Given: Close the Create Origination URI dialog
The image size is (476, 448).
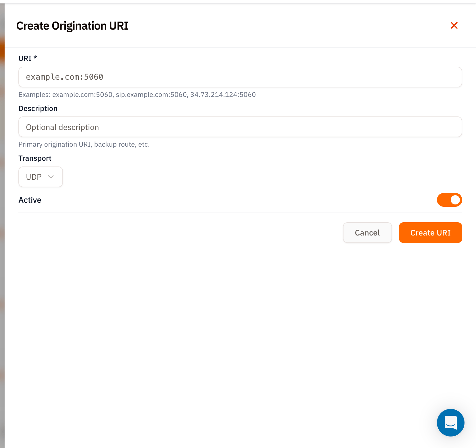Looking at the screenshot, I should [x=454, y=25].
